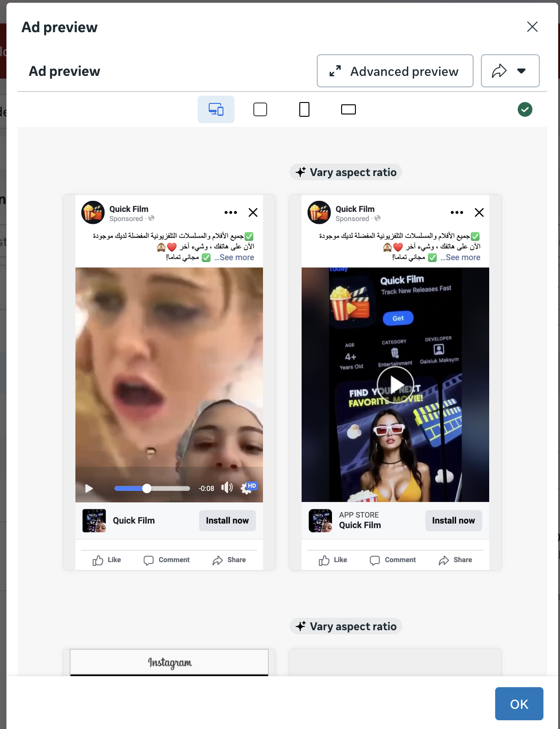Click the Sponsored label in left ad
560x729 pixels.
[126, 219]
